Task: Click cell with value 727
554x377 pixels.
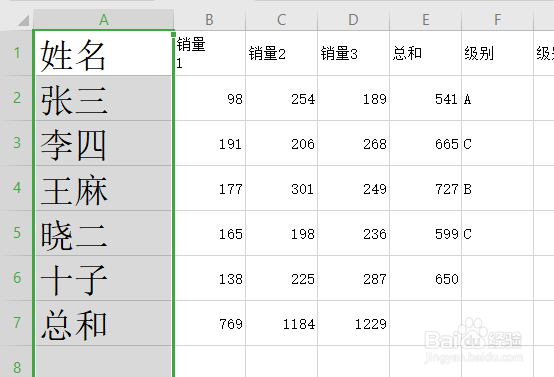Action: [425, 188]
